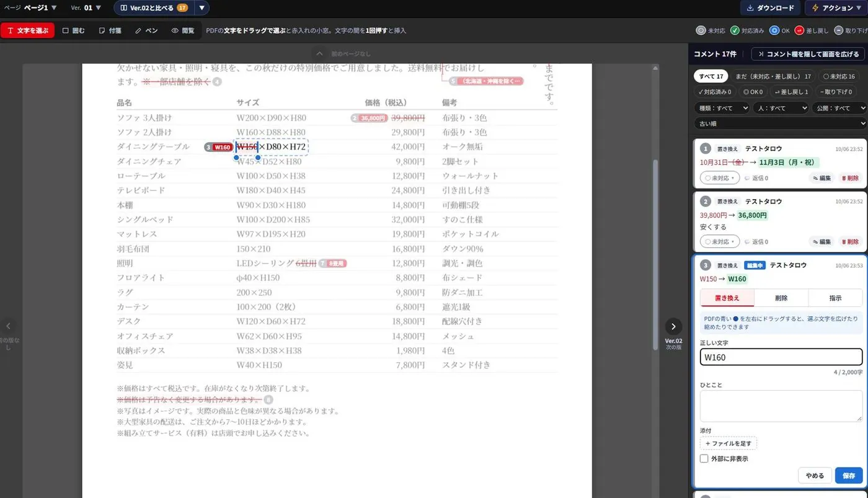The image size is (868, 498).
Task: Open 返信 0 on comment 1
Action: tap(756, 178)
